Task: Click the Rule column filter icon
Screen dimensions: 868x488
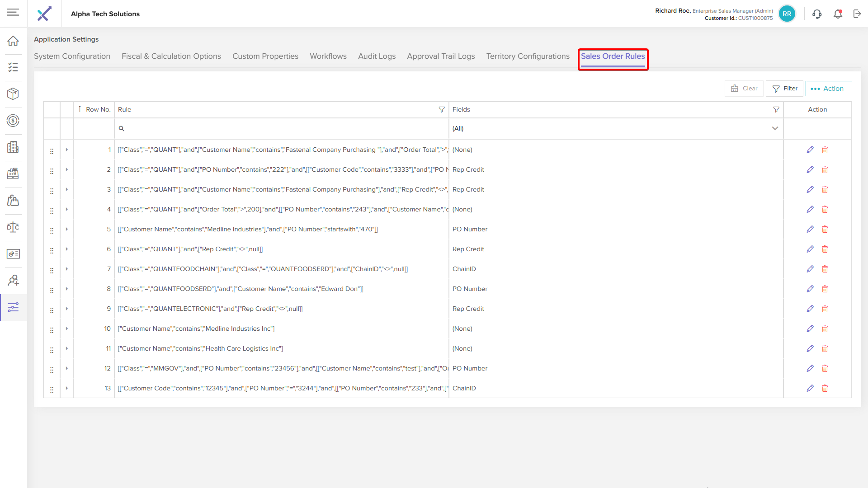Action: click(x=442, y=109)
